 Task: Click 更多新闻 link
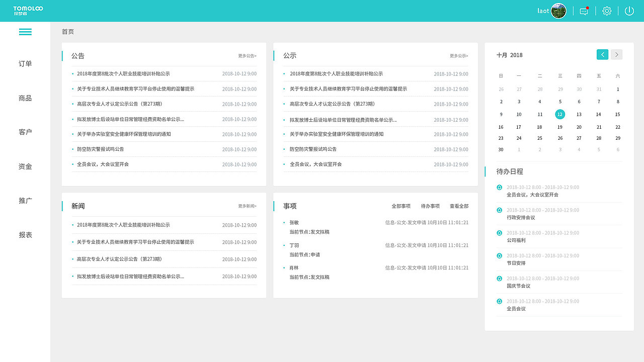coord(248,206)
